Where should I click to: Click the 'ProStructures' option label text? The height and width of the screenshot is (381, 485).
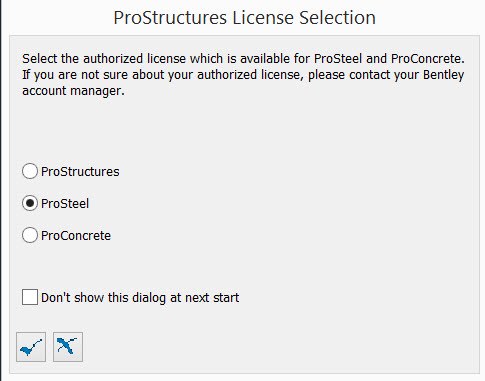click(80, 171)
